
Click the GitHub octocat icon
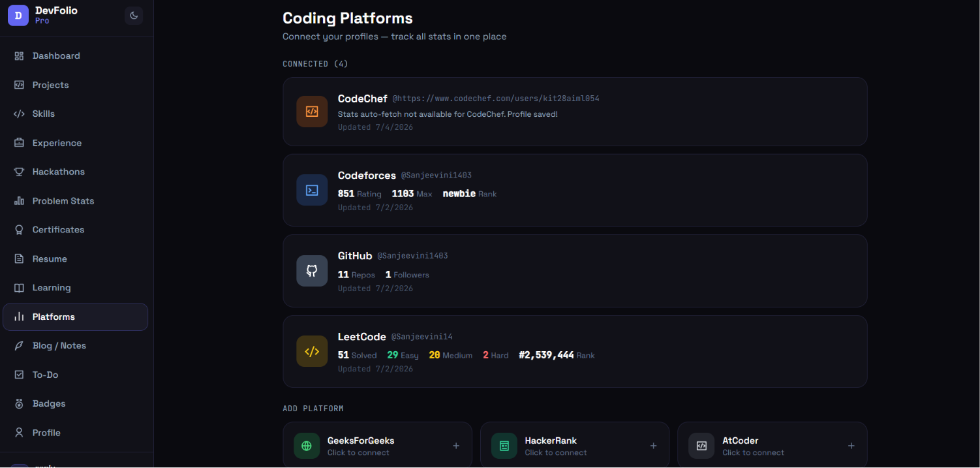point(312,271)
